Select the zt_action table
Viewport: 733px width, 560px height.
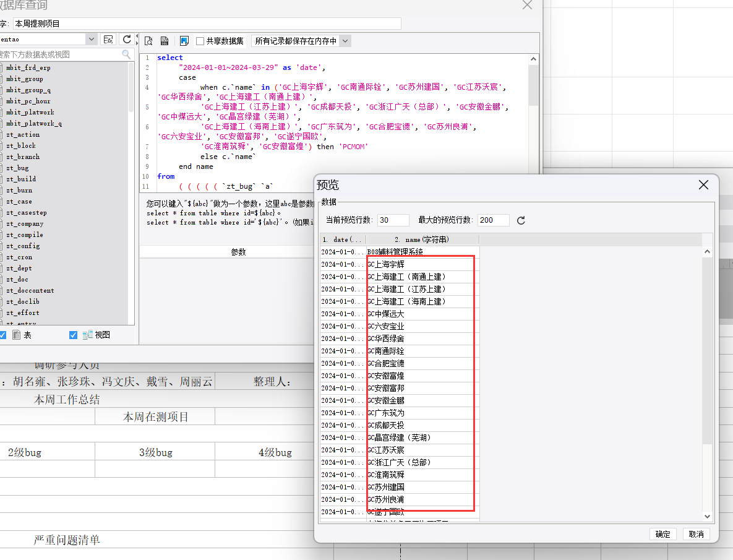click(x=22, y=135)
